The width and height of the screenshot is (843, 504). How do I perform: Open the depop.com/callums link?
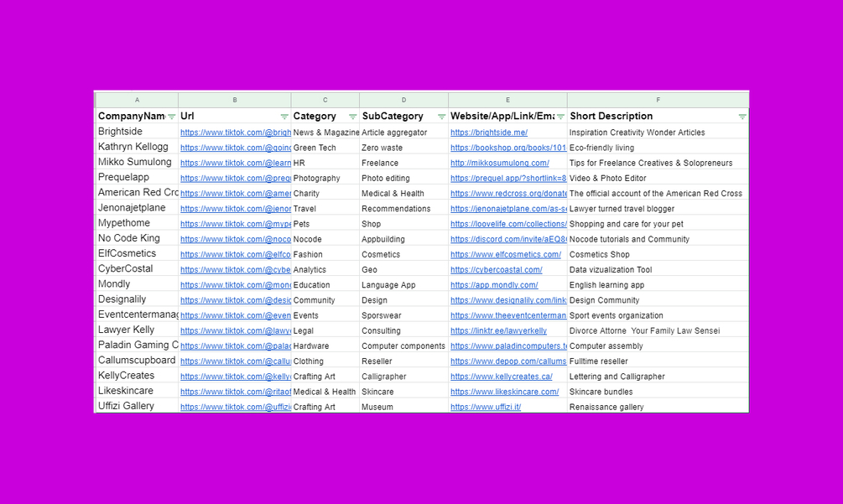[508, 361]
